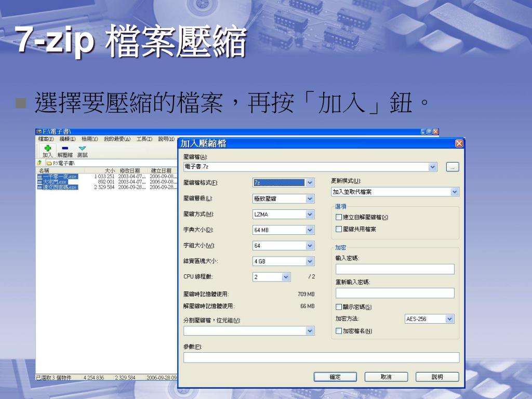
Task: Open 字典大小 64 MB dropdown
Action: pos(310,230)
